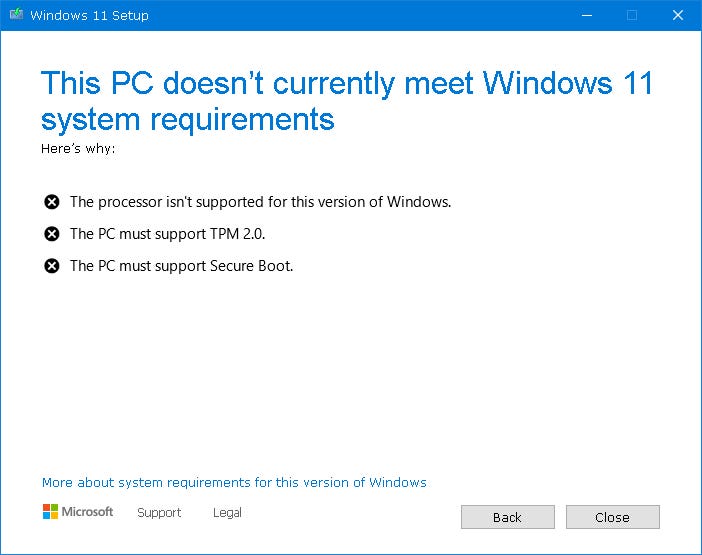The image size is (702, 555).
Task: Click the Microsoft four-color logo
Action: click(x=50, y=512)
